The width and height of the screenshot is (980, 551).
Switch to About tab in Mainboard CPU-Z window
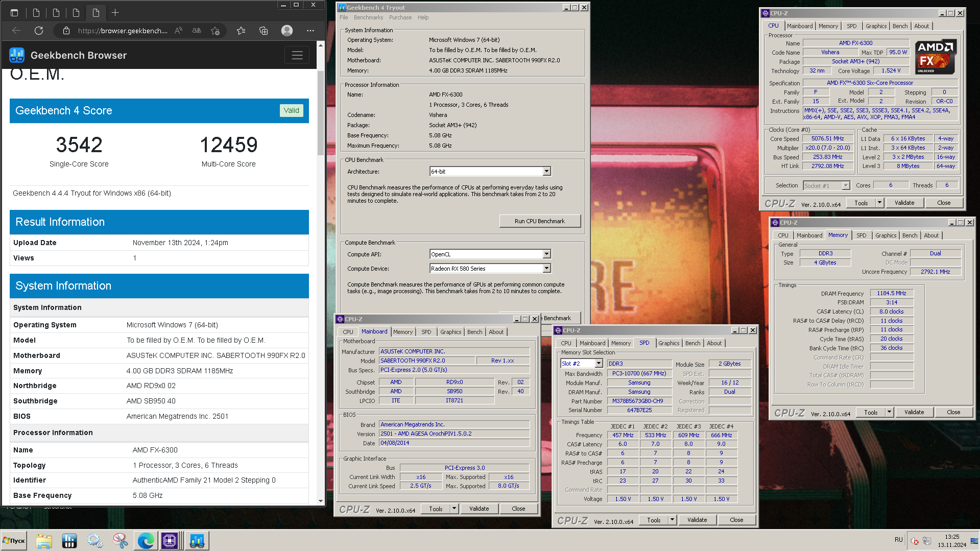tap(496, 332)
